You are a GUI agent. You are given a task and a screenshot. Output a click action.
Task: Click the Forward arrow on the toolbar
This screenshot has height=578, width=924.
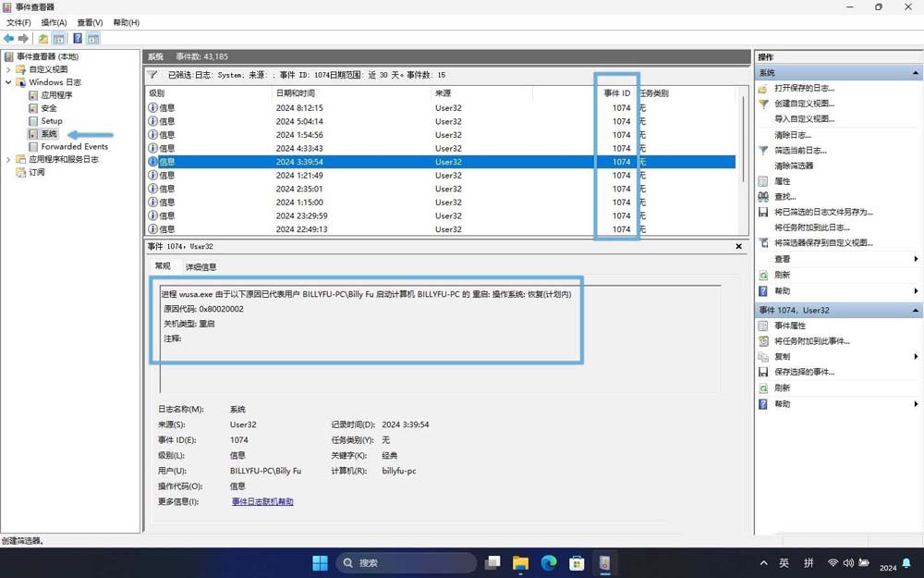[x=22, y=39]
